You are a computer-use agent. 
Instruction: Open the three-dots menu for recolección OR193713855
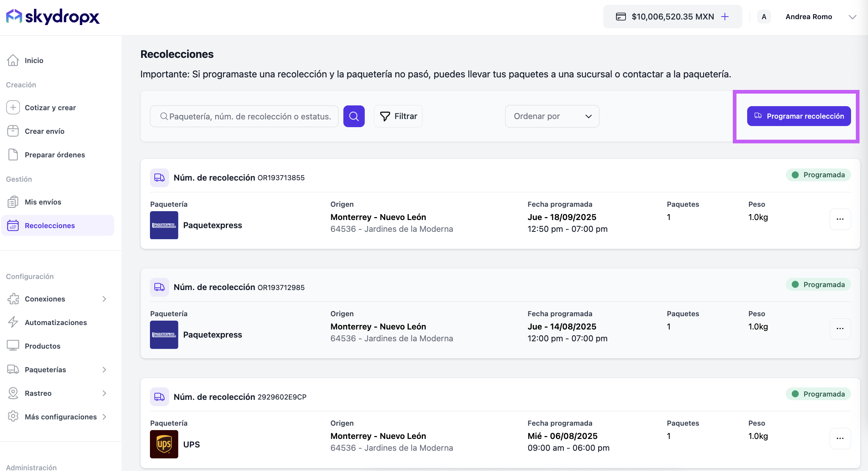pos(840,219)
